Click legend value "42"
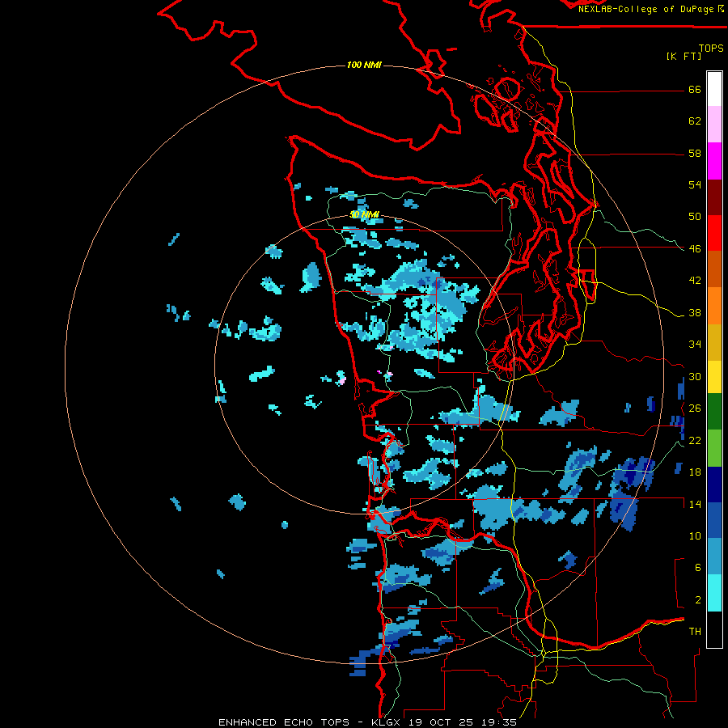Viewport: 728px width, 728px height. click(x=695, y=281)
